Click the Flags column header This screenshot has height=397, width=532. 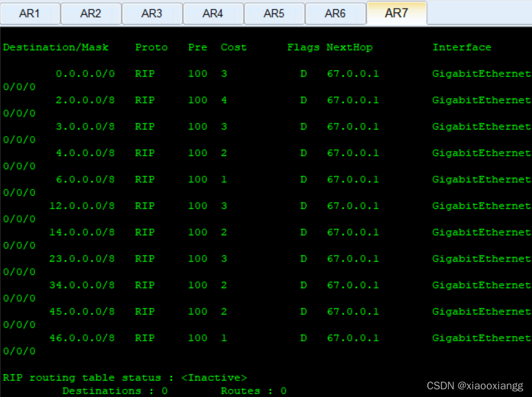(303, 47)
